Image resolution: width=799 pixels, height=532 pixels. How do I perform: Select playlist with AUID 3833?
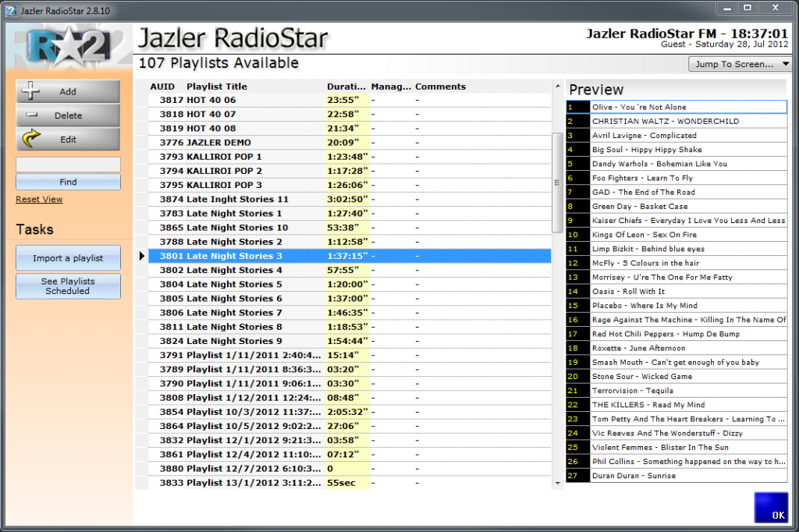pos(350,483)
